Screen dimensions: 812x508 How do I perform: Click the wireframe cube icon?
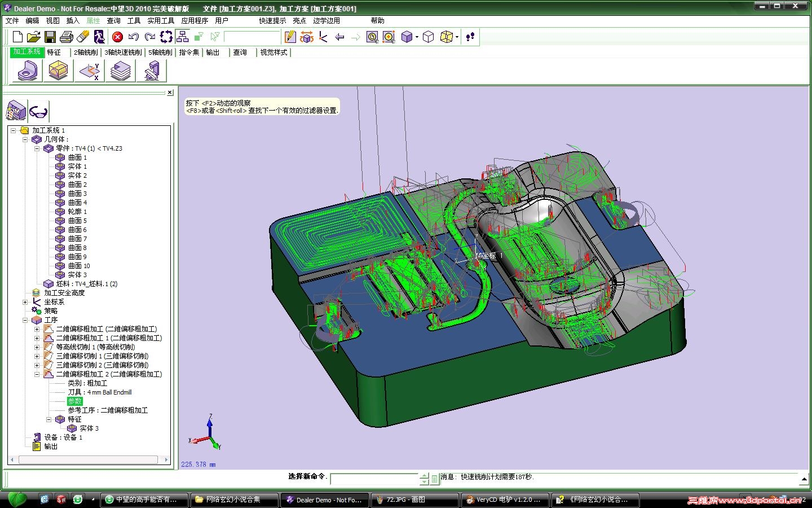pyautogui.click(x=429, y=37)
